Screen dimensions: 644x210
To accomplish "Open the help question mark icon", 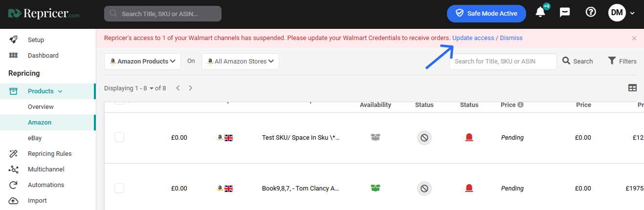I will pyautogui.click(x=591, y=13).
